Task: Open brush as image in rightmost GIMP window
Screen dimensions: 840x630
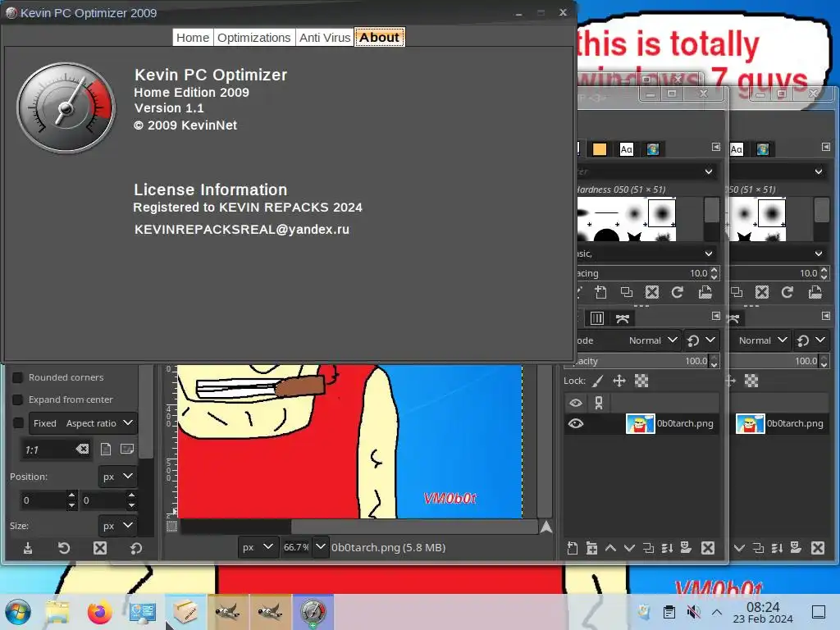Action: click(x=815, y=292)
